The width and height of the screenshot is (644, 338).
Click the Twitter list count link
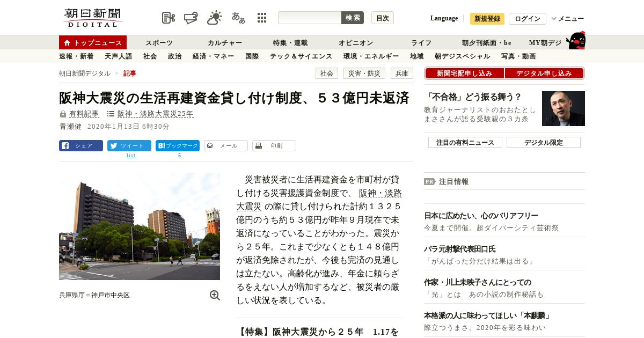131,156
